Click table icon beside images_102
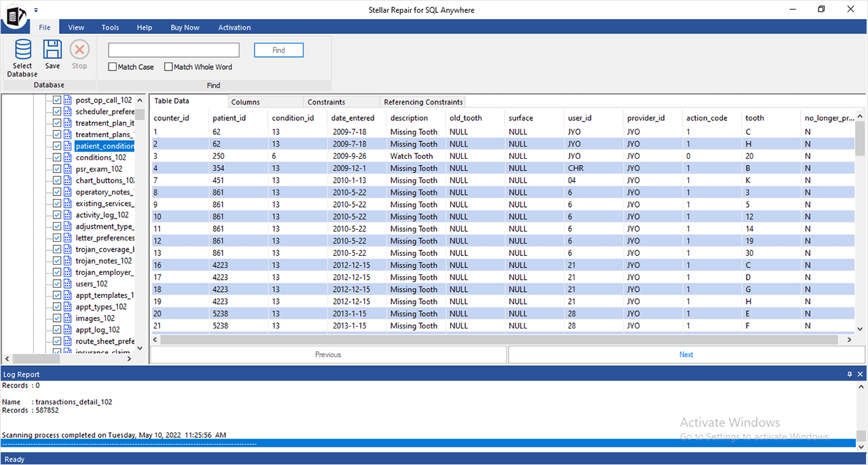Viewport: 868px width, 465px height. [x=67, y=318]
